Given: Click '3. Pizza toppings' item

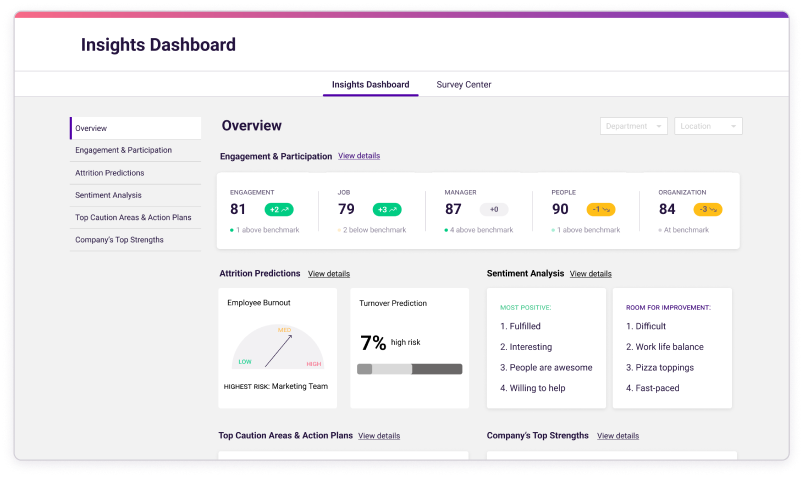Looking at the screenshot, I should tap(660, 367).
